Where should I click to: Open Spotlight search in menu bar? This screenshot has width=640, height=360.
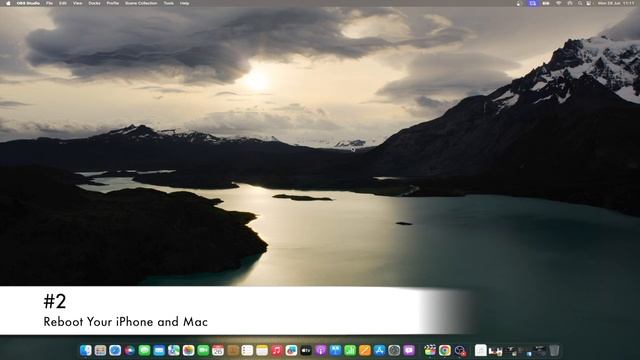pyautogui.click(x=580, y=3)
